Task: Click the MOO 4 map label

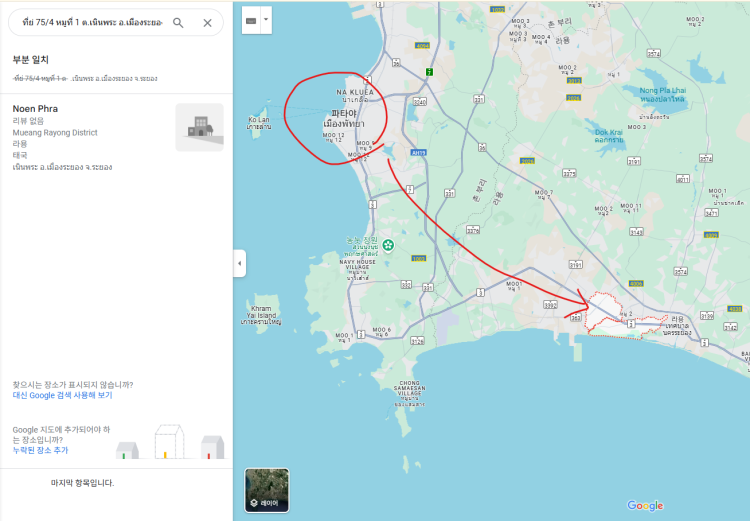Action: click(x=540, y=37)
